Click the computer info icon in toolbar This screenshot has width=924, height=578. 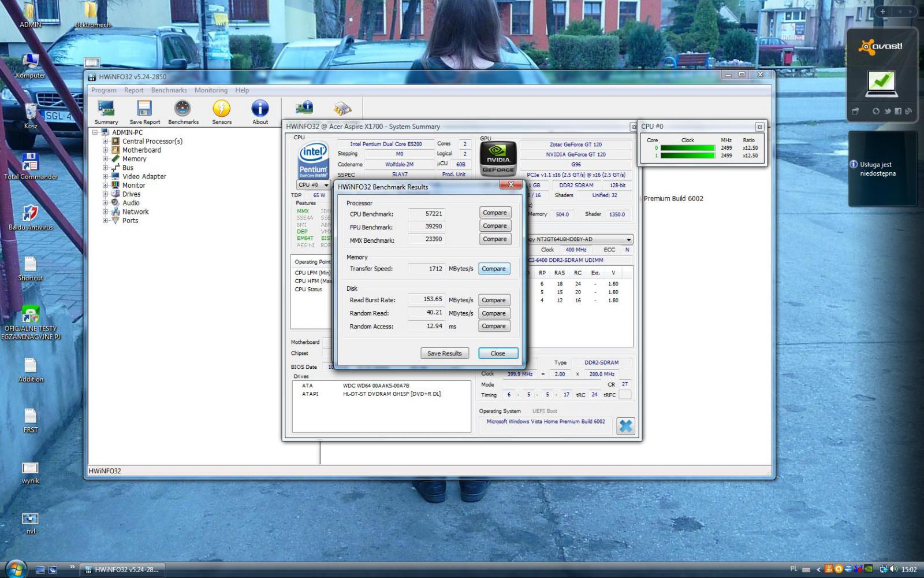pos(304,108)
